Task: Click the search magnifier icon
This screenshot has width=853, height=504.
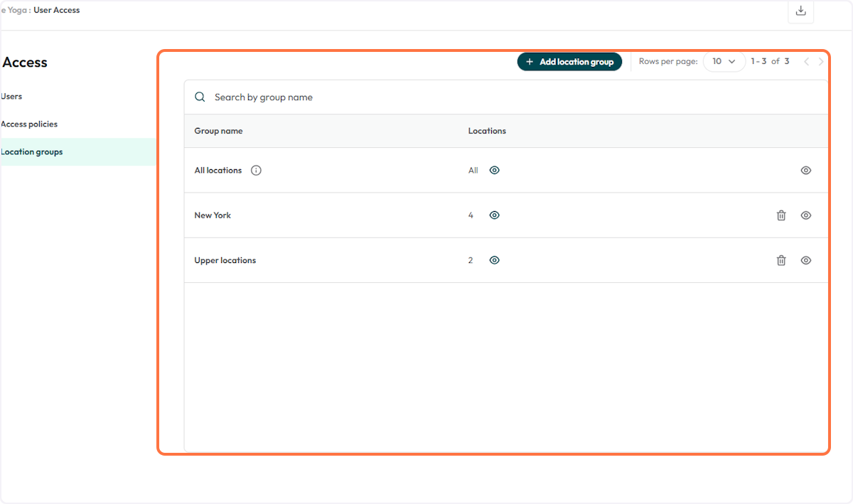Action: (200, 97)
